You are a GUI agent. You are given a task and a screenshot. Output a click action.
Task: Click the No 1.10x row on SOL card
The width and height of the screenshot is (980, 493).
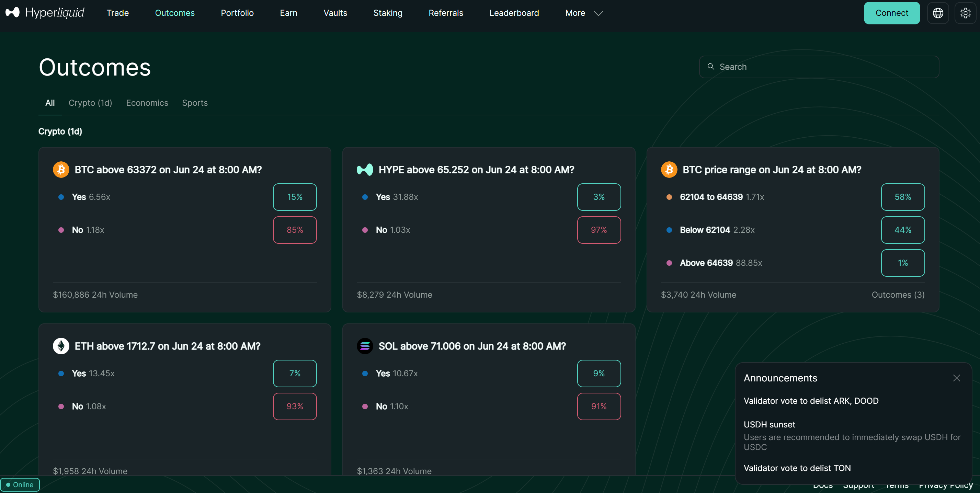(x=489, y=406)
